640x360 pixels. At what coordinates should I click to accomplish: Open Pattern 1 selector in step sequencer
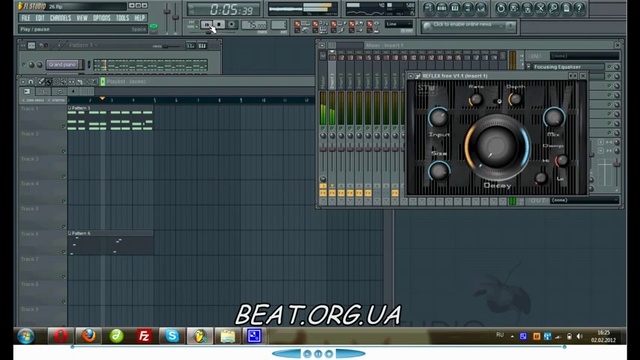tap(82, 45)
